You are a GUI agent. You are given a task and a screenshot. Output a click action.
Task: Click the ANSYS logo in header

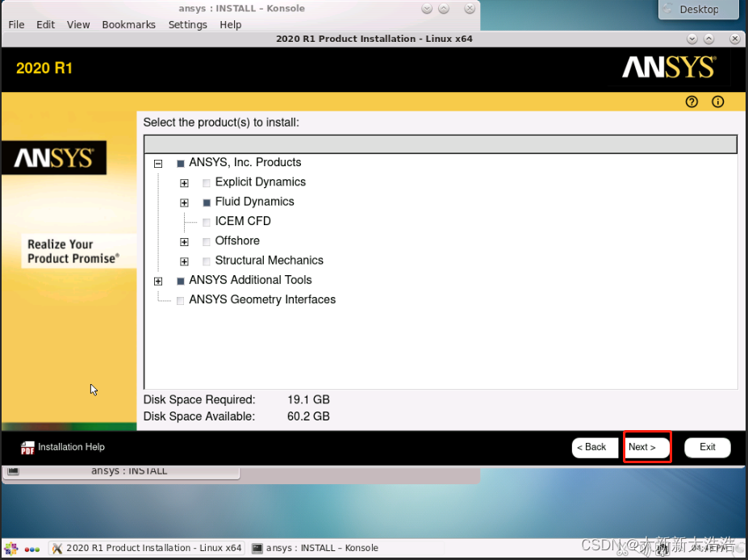[x=668, y=68]
